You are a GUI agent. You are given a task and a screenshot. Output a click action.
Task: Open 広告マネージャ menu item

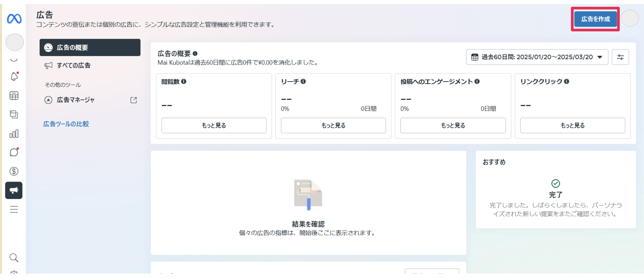[x=90, y=100]
